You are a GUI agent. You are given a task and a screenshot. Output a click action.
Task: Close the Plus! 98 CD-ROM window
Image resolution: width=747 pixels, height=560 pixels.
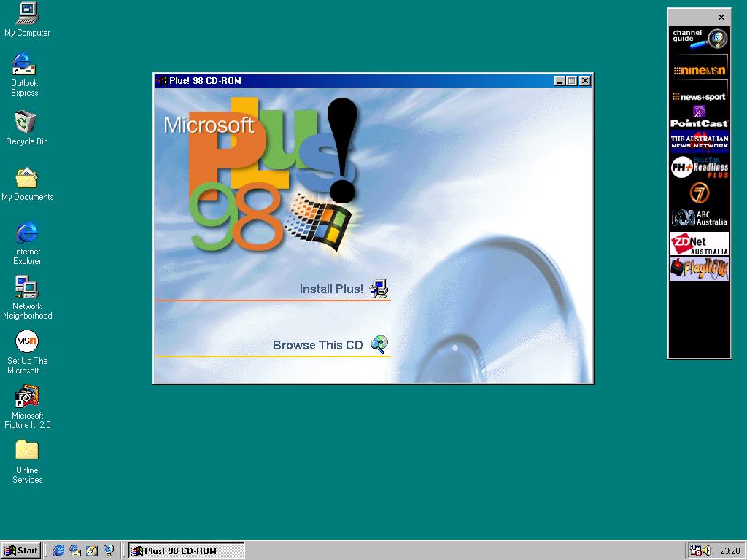585,81
